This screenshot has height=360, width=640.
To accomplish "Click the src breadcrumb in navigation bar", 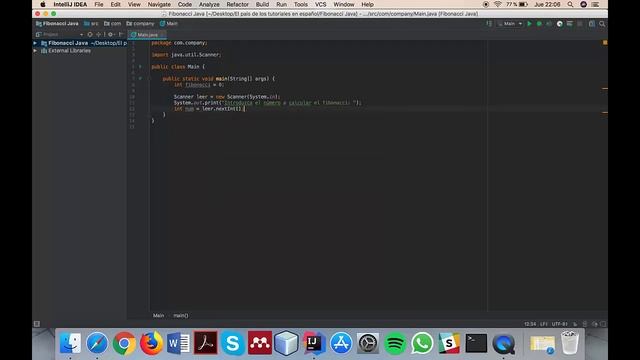I will pyautogui.click(x=91, y=24).
